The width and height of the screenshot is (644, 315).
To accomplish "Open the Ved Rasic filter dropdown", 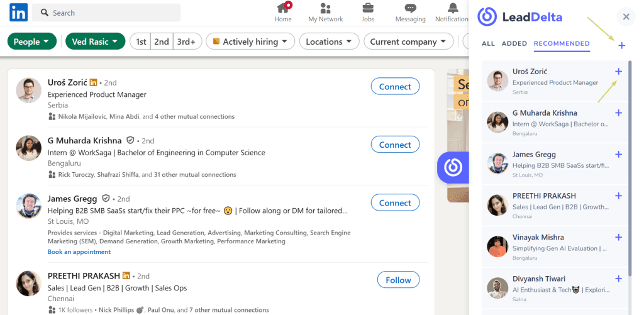I will tap(96, 41).
